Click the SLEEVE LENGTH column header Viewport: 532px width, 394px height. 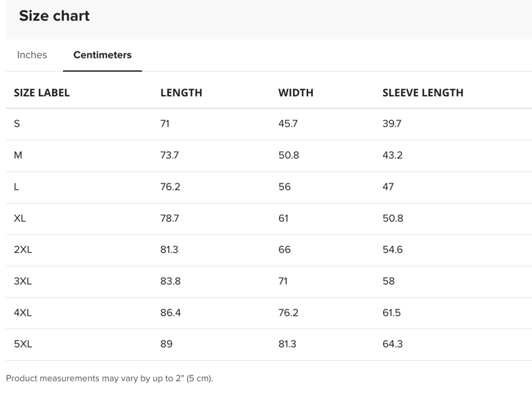[x=423, y=92]
